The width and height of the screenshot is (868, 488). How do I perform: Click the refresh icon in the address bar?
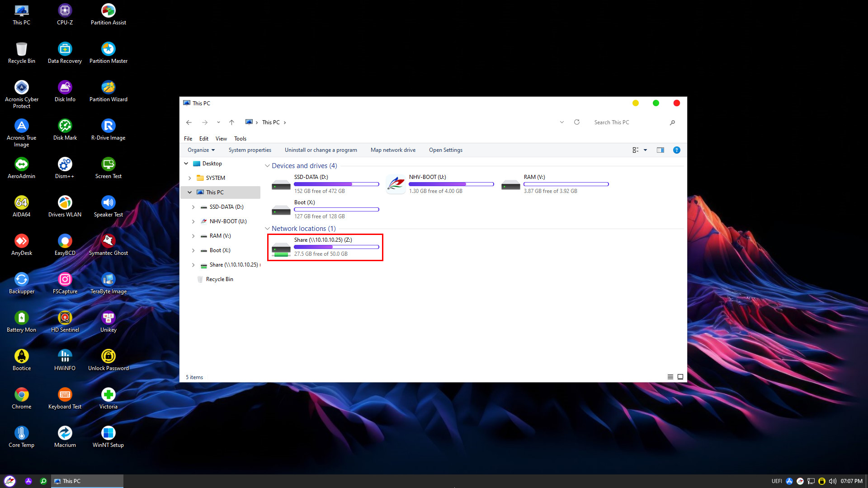[x=577, y=122]
